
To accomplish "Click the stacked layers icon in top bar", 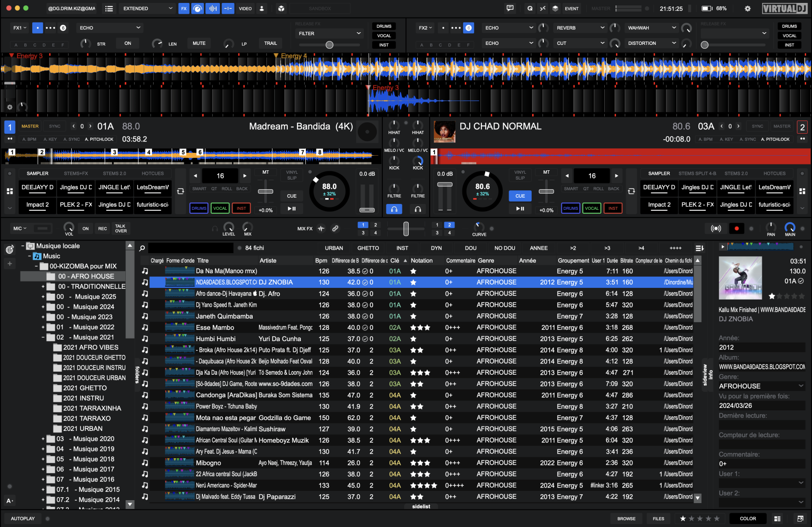I will click(555, 8).
